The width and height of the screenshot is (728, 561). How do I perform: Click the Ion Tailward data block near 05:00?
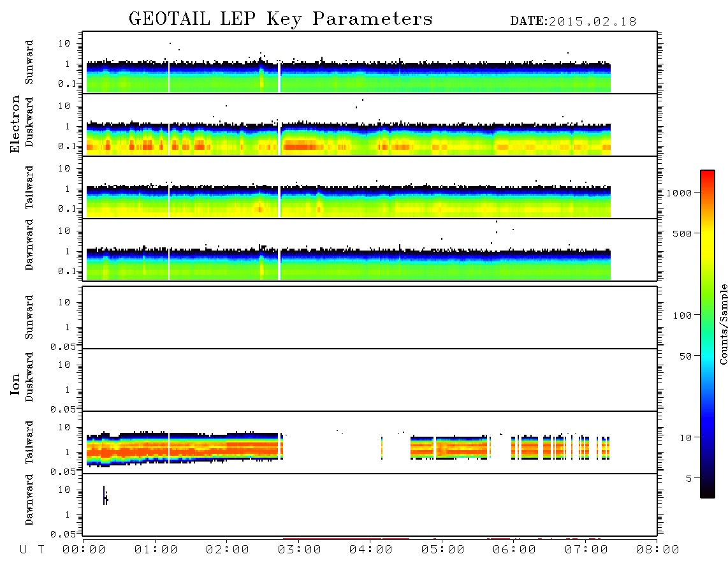[449, 448]
